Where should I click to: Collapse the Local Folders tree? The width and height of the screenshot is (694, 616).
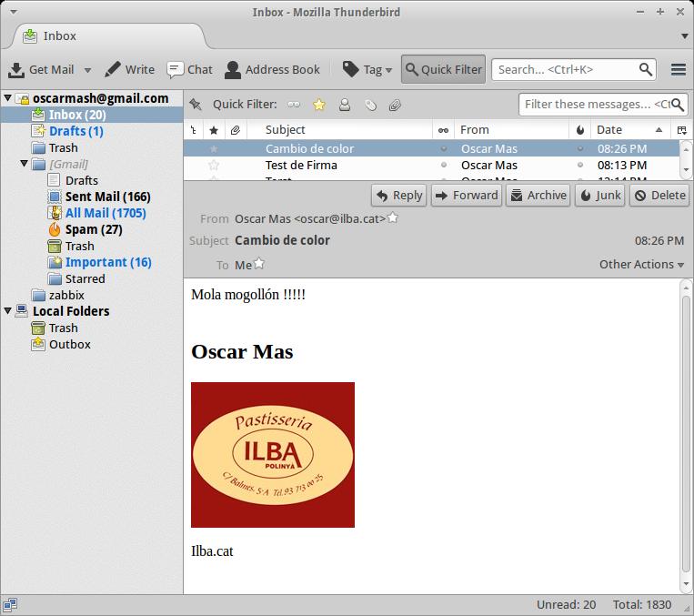tap(8, 311)
